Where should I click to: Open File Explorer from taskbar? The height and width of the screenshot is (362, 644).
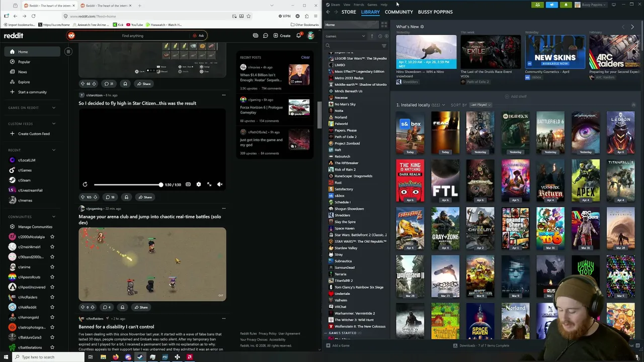click(x=103, y=357)
